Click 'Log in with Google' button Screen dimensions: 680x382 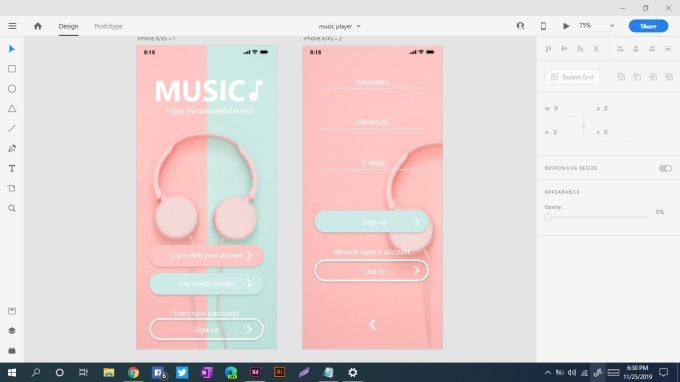[206, 284]
